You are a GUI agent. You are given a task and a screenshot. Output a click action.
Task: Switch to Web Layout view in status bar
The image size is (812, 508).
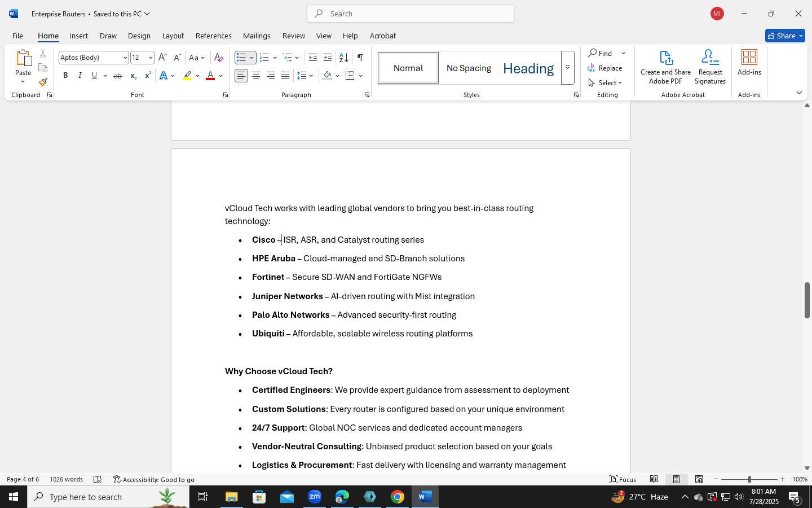(x=699, y=479)
